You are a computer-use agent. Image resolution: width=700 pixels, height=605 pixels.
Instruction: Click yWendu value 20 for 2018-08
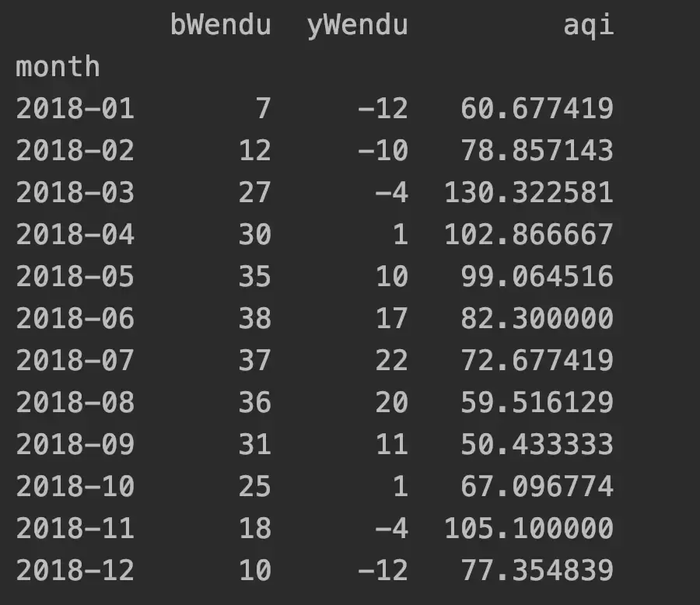[391, 403]
